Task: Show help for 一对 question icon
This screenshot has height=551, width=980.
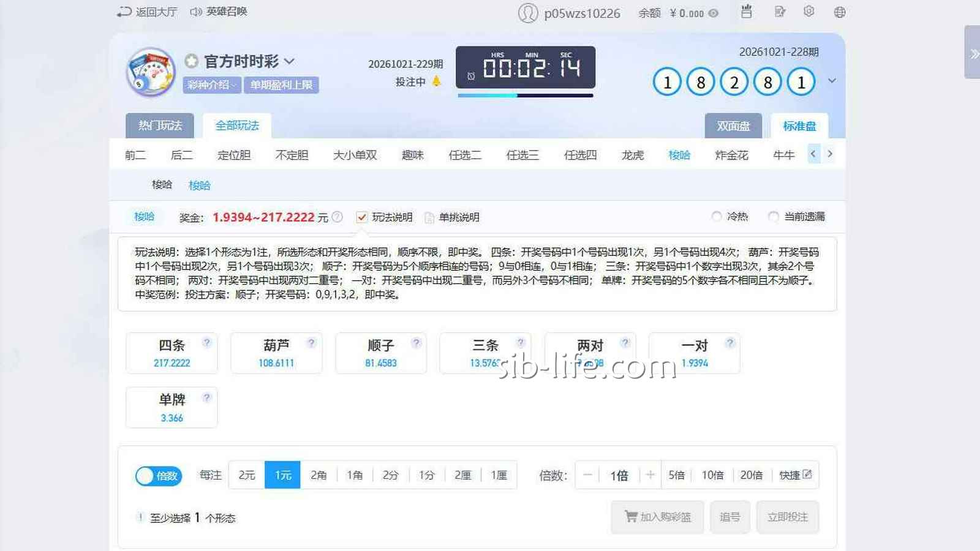Action: [730, 343]
